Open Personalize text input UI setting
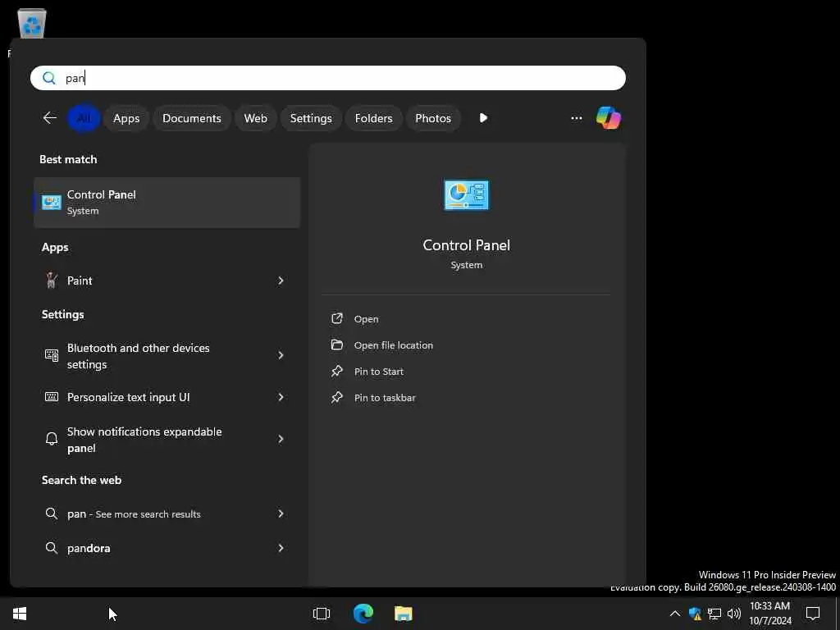Screen dimensions: 840x630 point(167,397)
